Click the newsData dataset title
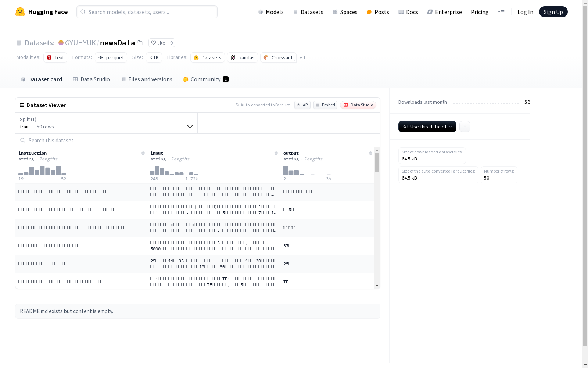The height and width of the screenshot is (368, 588). pos(118,43)
